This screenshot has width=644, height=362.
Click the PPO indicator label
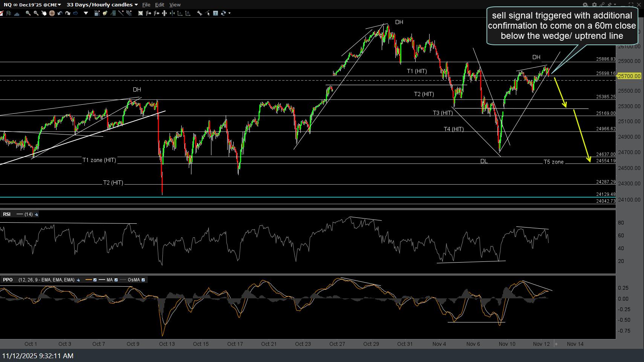coord(8,280)
